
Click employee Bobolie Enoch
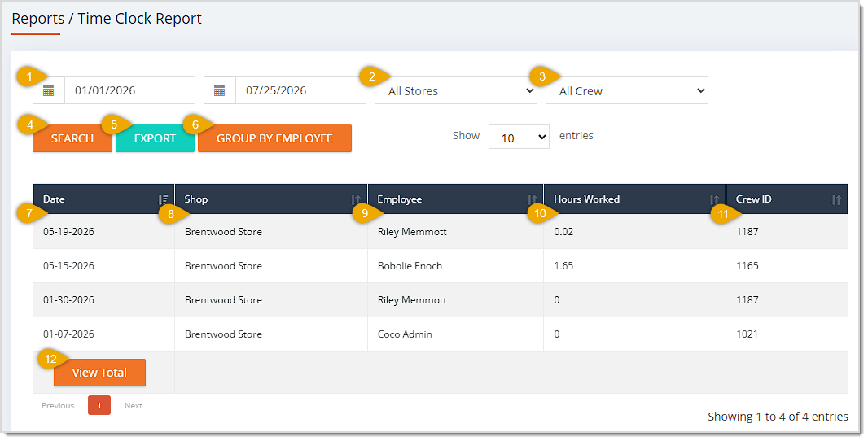pyautogui.click(x=410, y=266)
